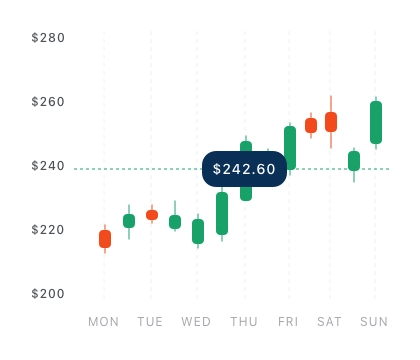The width and height of the screenshot is (420, 360).
Task: Click the $220 price axis label
Action: (48, 230)
